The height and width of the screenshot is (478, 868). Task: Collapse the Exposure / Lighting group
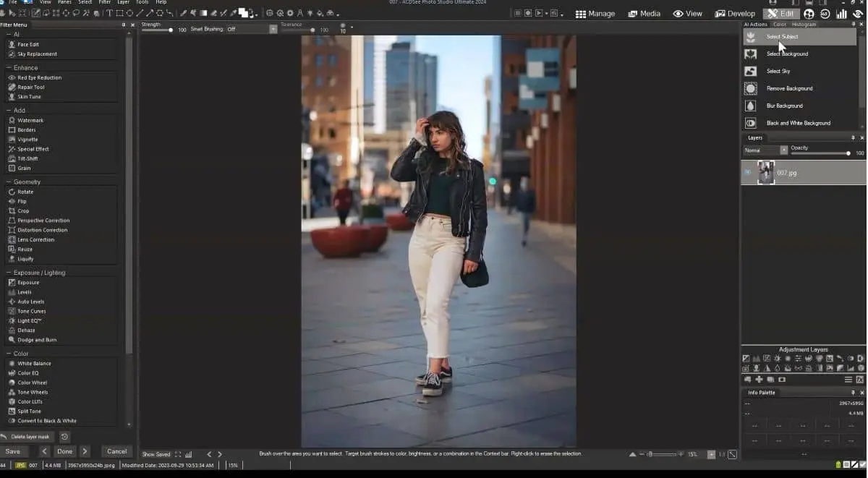click(x=9, y=273)
